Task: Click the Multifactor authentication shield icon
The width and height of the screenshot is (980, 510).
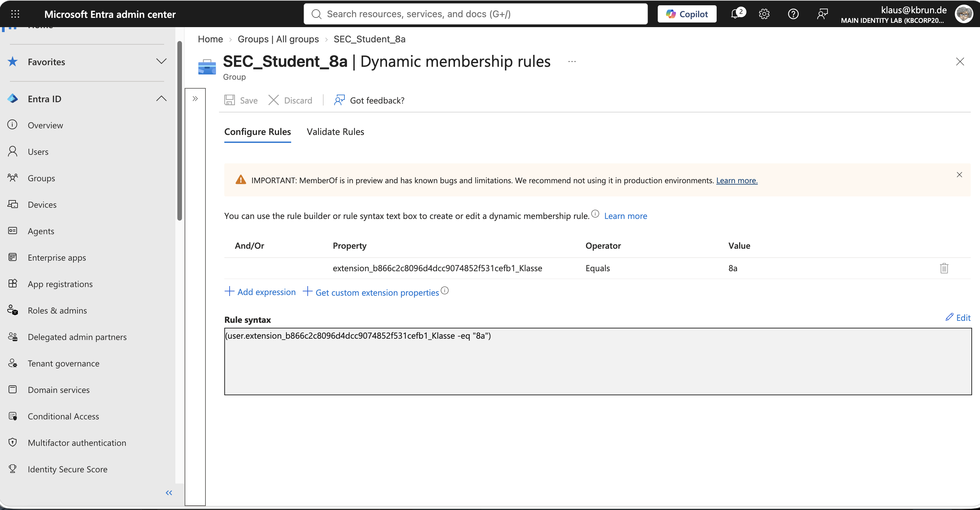Action: coord(13,442)
